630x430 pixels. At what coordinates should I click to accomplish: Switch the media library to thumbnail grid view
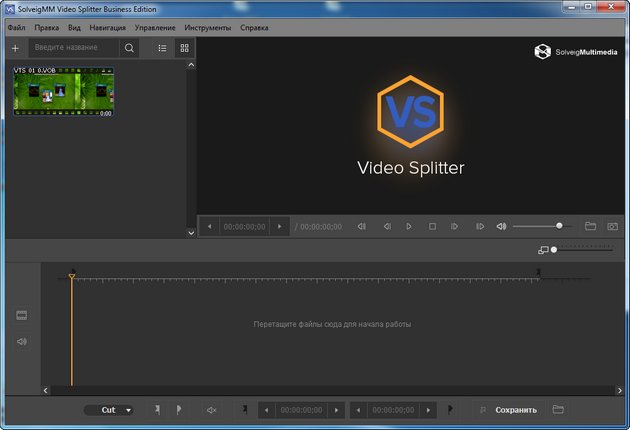184,48
